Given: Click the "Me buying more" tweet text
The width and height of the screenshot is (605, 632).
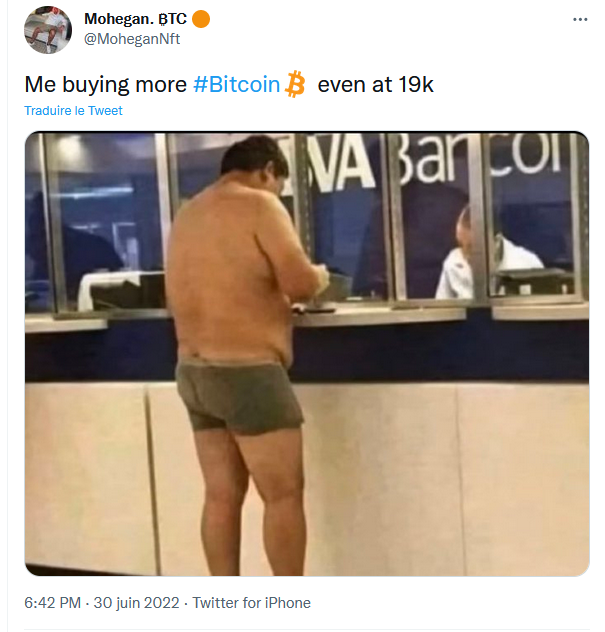Looking at the screenshot, I should [x=105, y=85].
